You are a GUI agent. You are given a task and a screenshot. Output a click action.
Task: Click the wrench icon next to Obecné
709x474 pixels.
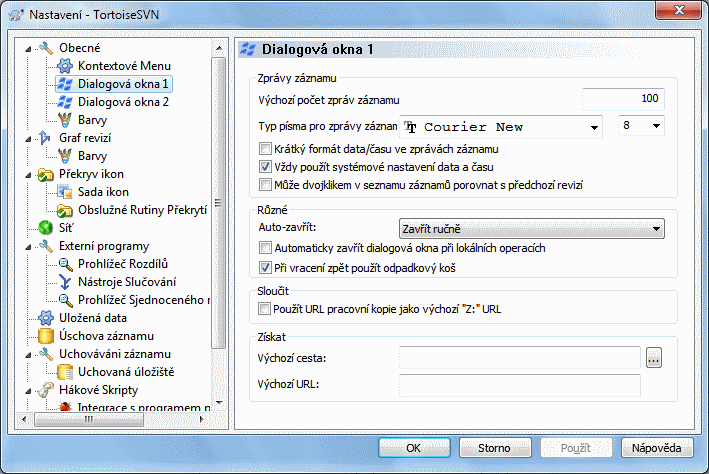[46, 47]
